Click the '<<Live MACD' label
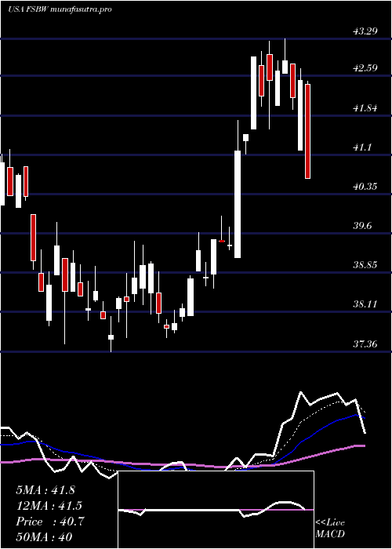This screenshot has height=549, width=392. [330, 528]
